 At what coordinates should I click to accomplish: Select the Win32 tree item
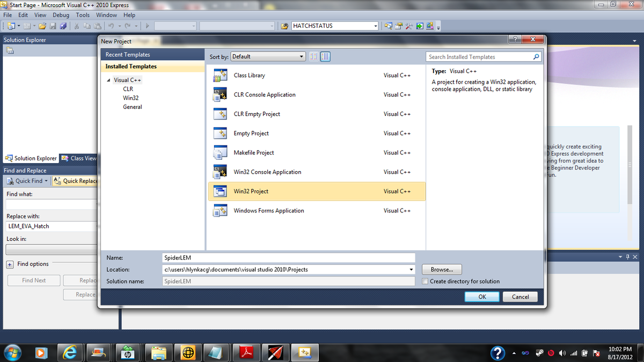(130, 98)
